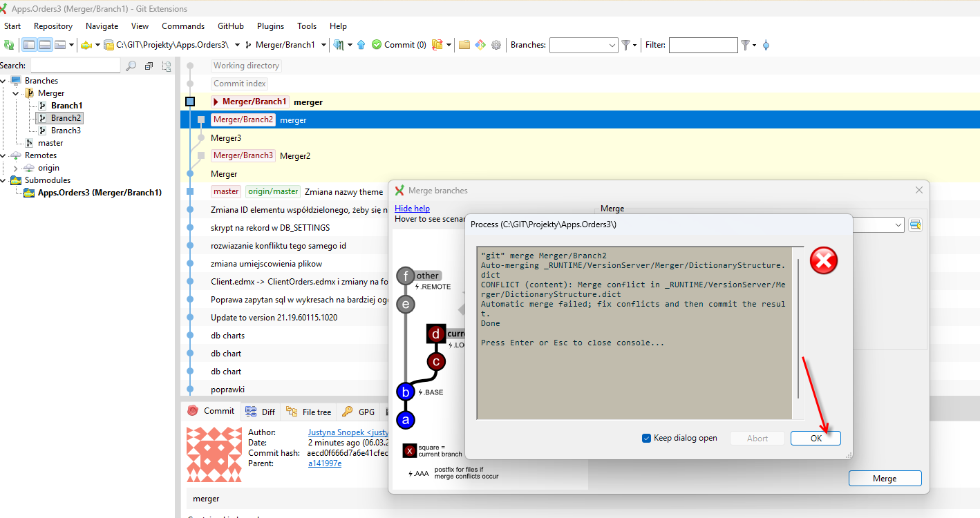Open the Repository menu
The image size is (980, 518).
coord(53,26)
